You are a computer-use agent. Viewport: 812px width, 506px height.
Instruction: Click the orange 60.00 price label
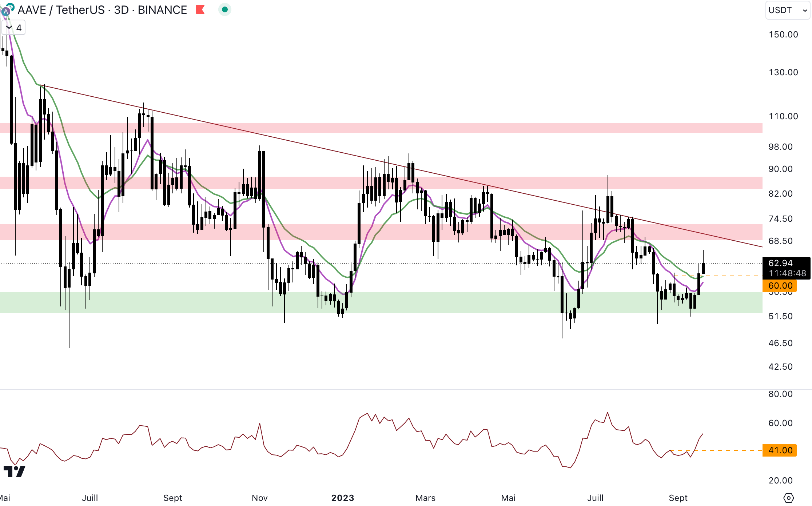(x=780, y=286)
